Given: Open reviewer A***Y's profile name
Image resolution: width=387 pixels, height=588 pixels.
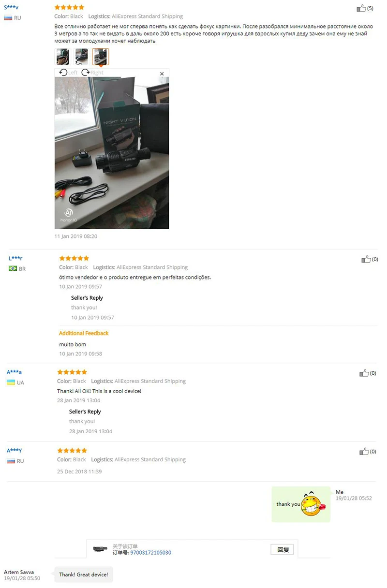Looking at the screenshot, I should click(14, 451).
